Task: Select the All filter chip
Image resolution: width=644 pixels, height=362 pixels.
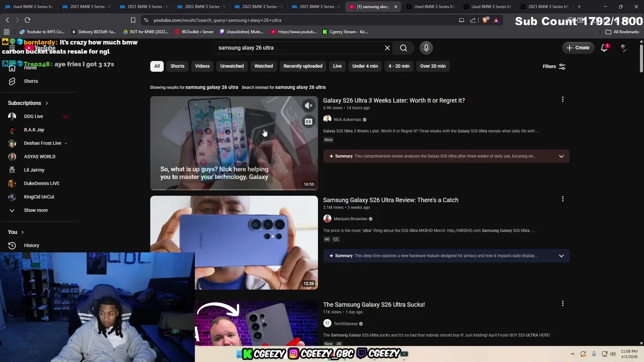Action: pyautogui.click(x=157, y=66)
